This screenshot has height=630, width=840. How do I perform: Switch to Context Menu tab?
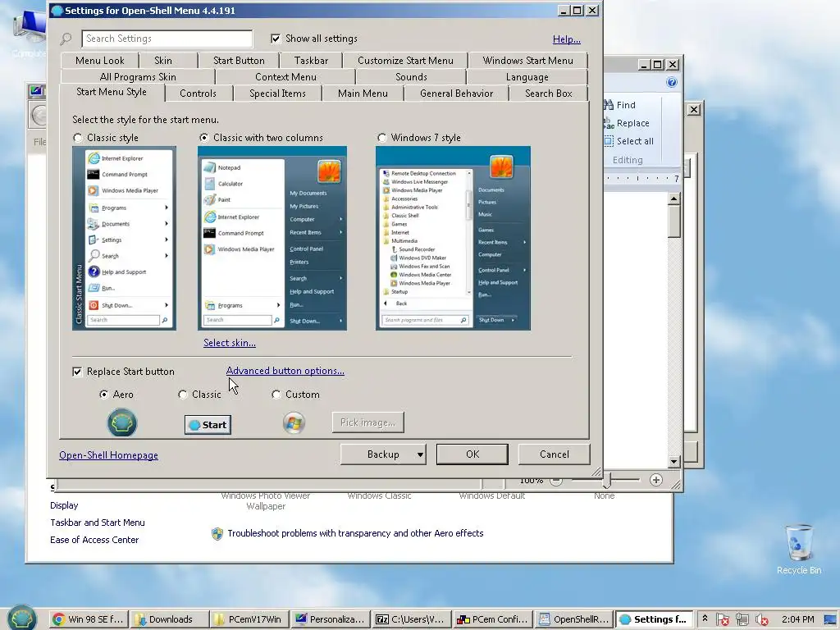click(285, 76)
